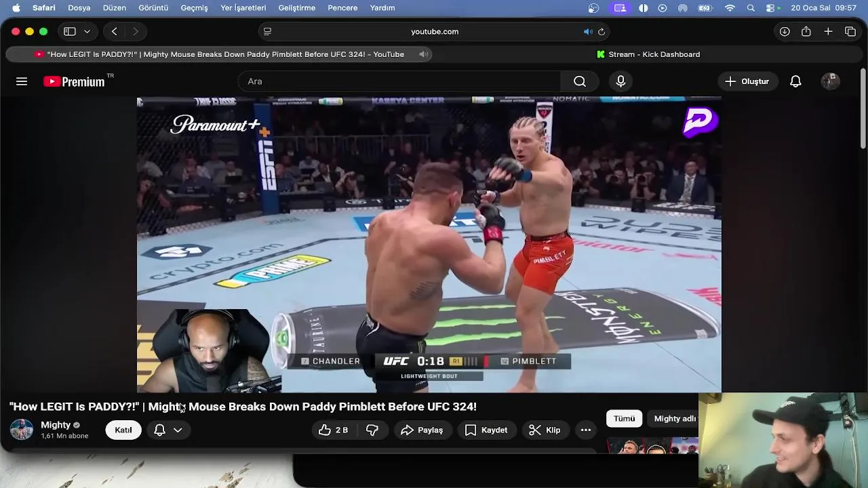
Task: Reload the YouTube page
Action: (x=601, y=32)
